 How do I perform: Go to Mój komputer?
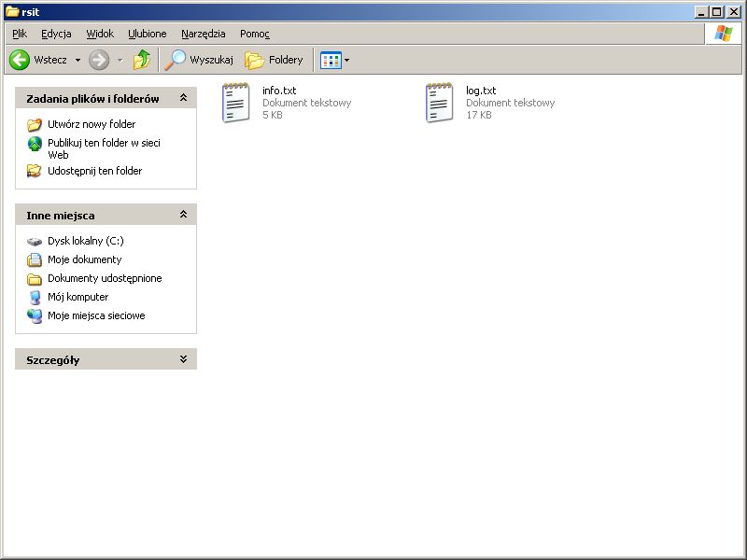(78, 297)
